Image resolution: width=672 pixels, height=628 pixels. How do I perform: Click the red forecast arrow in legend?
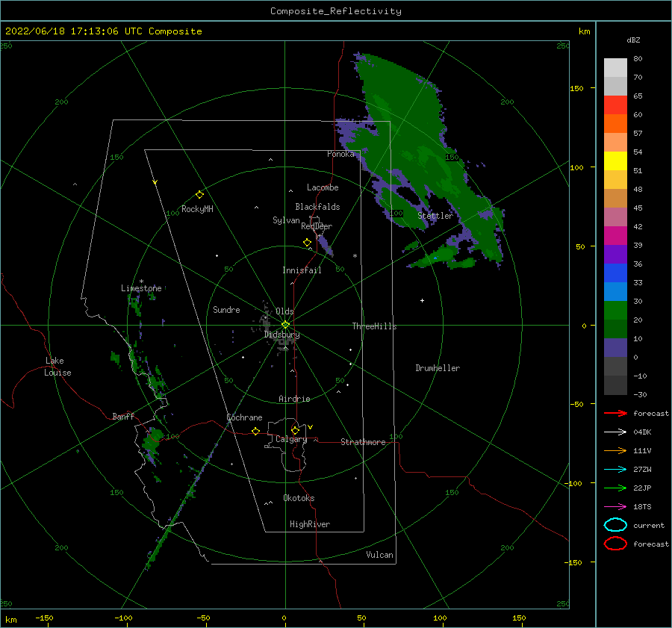click(x=615, y=413)
